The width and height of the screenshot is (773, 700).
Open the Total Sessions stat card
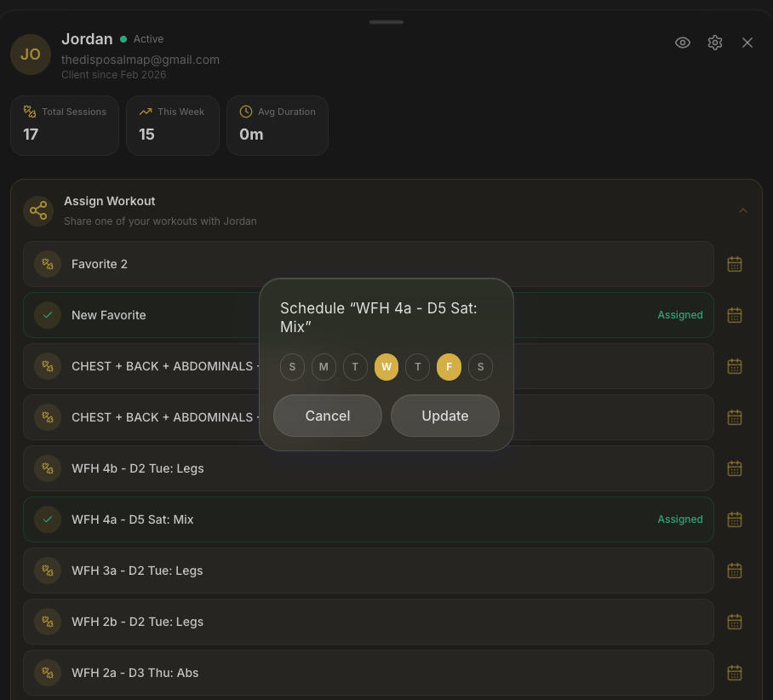65,125
